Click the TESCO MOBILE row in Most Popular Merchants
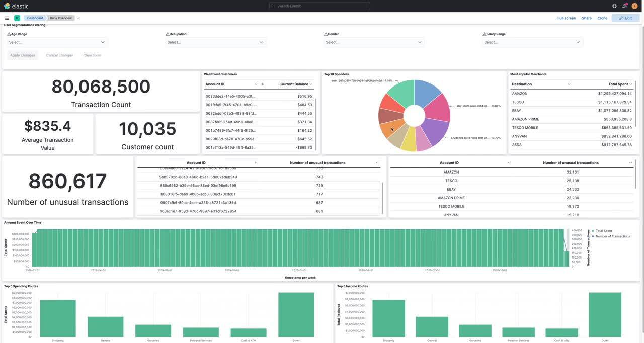 572,128
